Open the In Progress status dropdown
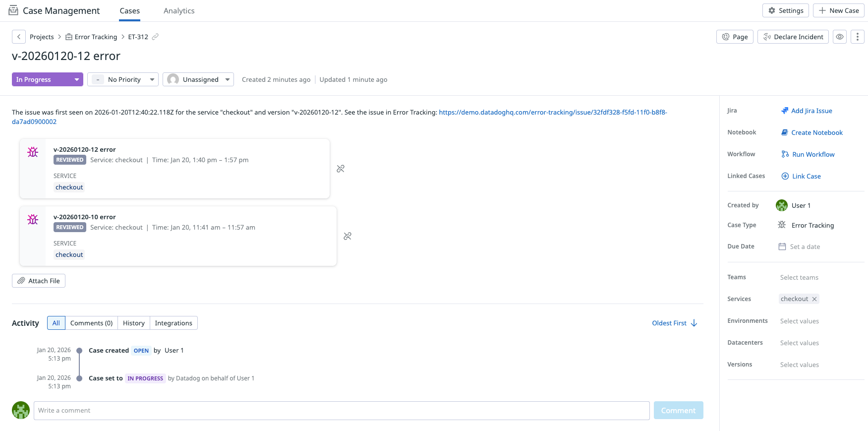This screenshot has height=431, width=868. click(x=47, y=79)
